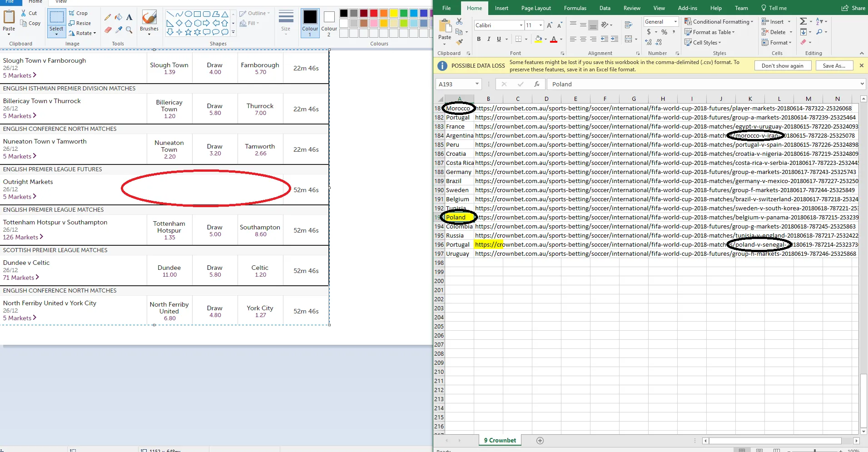Screen dimensions: 868x452
Task: Pick the yellow swatch in Paint's palette
Action: (x=394, y=13)
